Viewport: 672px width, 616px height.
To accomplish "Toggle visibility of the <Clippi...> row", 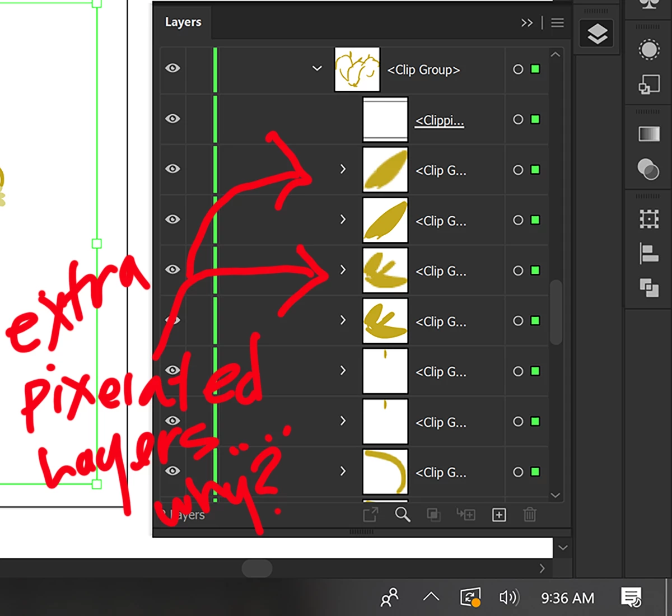I will point(172,119).
